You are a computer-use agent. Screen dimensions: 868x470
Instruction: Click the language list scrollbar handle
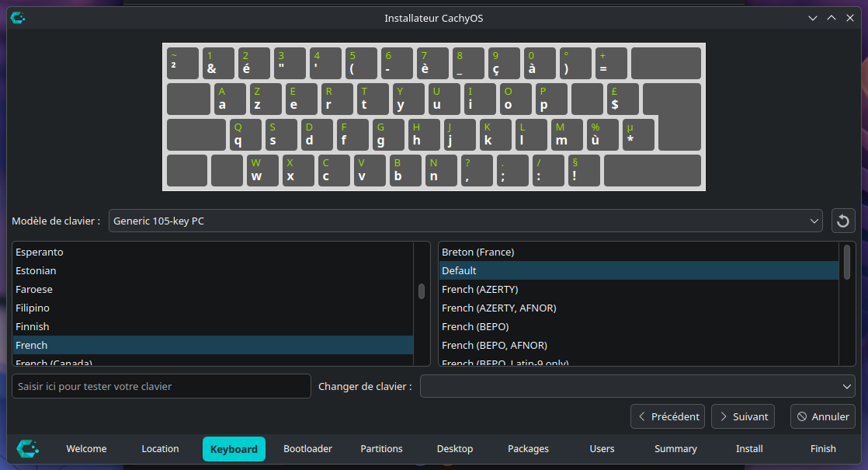(422, 291)
